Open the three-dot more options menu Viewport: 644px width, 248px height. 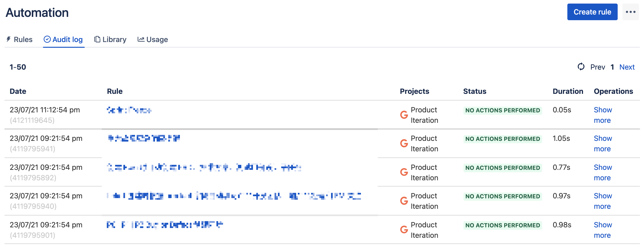click(630, 12)
